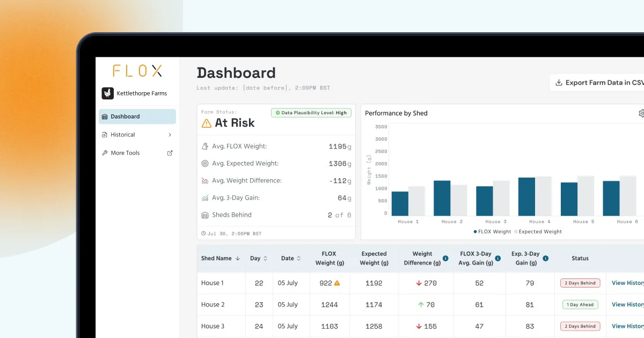
Task: Click the At Risk warning triangle icon
Action: (207, 123)
